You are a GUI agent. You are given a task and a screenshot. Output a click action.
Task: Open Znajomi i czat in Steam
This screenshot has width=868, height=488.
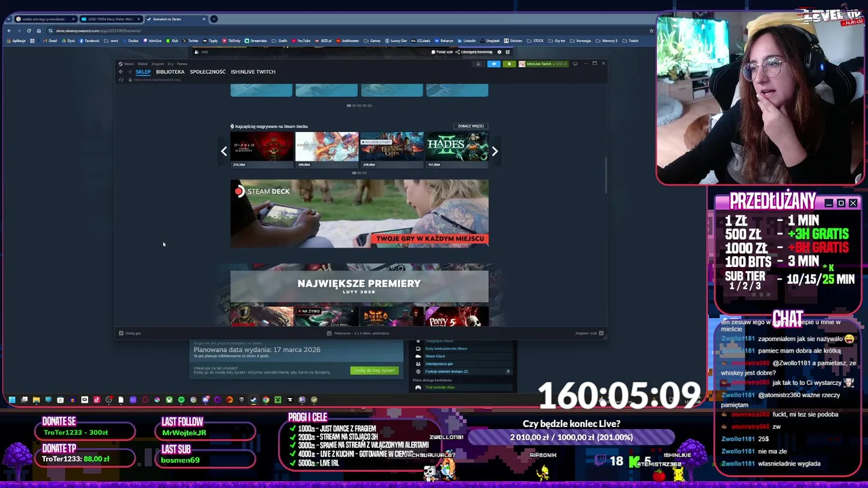tap(589, 333)
